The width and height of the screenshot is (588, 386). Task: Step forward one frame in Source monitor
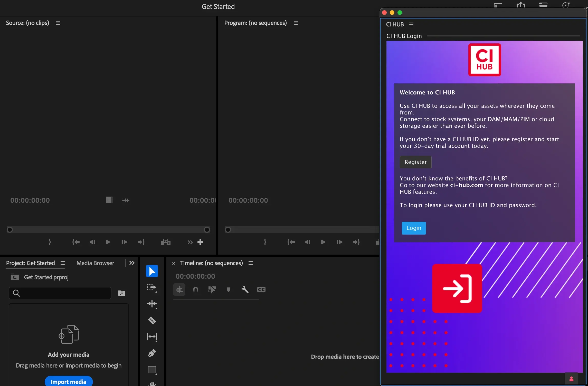click(x=124, y=242)
